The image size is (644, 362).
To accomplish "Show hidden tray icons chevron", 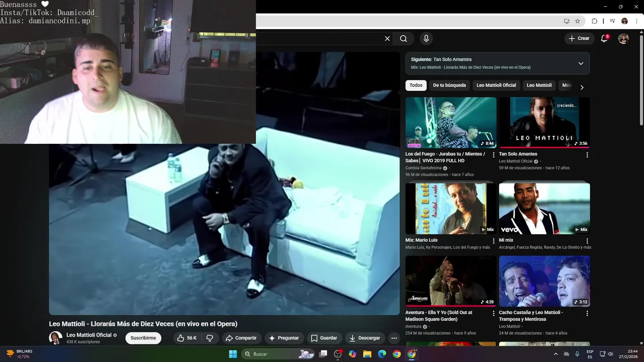I will click(x=555, y=354).
